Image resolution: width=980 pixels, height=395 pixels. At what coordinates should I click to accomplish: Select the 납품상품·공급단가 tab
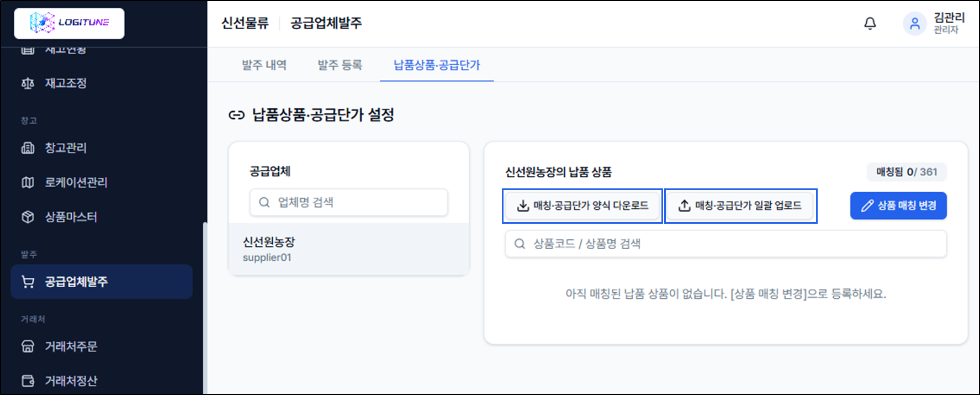click(x=437, y=65)
